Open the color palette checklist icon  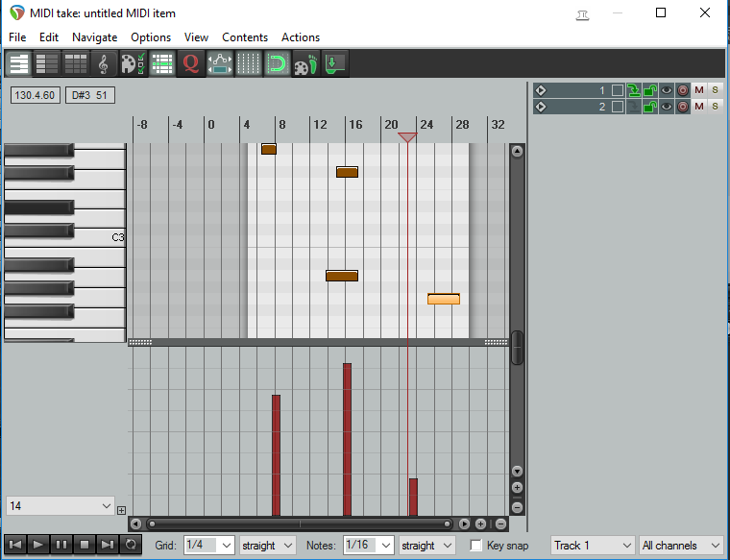[133, 63]
